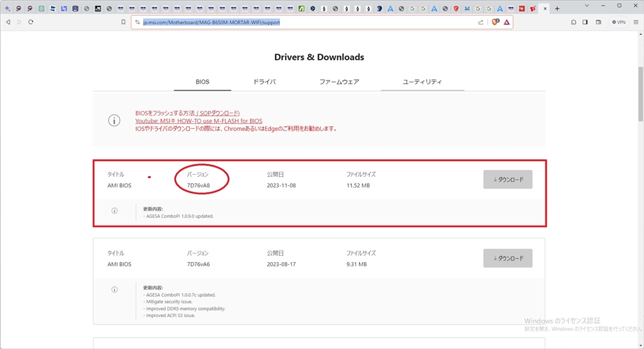Select the ユーティリティ tab

pyautogui.click(x=422, y=82)
